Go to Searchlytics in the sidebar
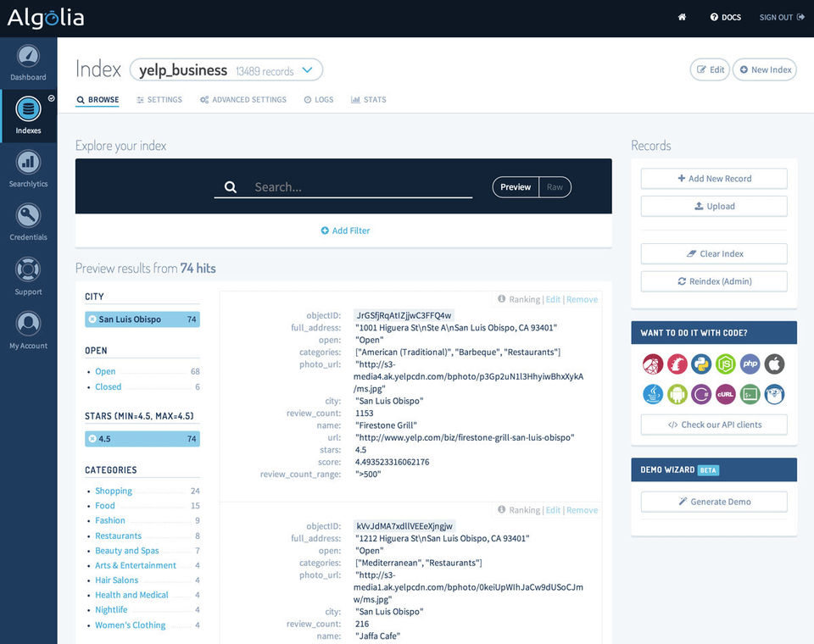The height and width of the screenshot is (644, 814). pos(28,169)
